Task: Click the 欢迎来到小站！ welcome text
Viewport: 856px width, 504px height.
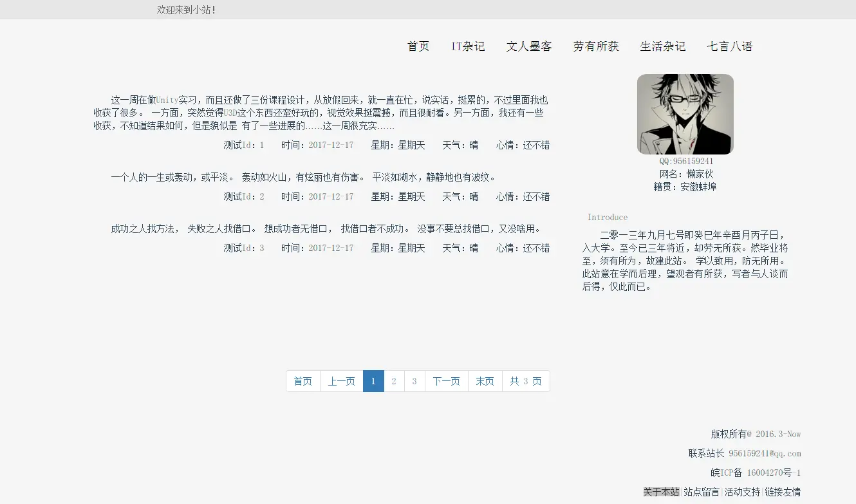Action: point(187,10)
